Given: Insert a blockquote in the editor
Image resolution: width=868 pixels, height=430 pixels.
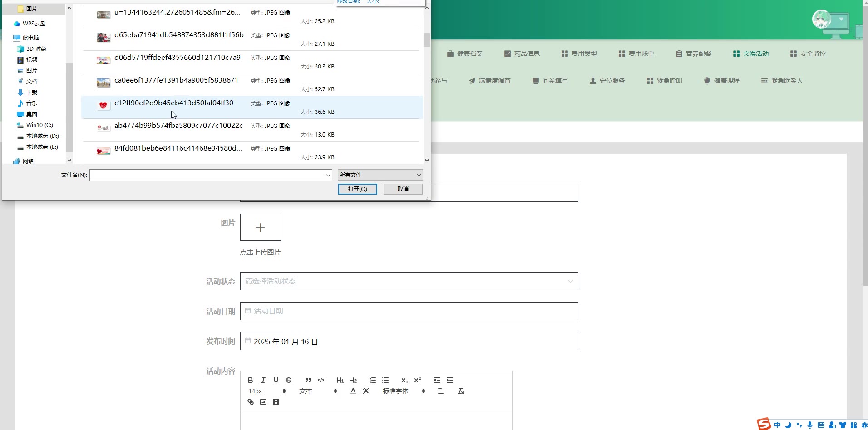Looking at the screenshot, I should [x=308, y=380].
